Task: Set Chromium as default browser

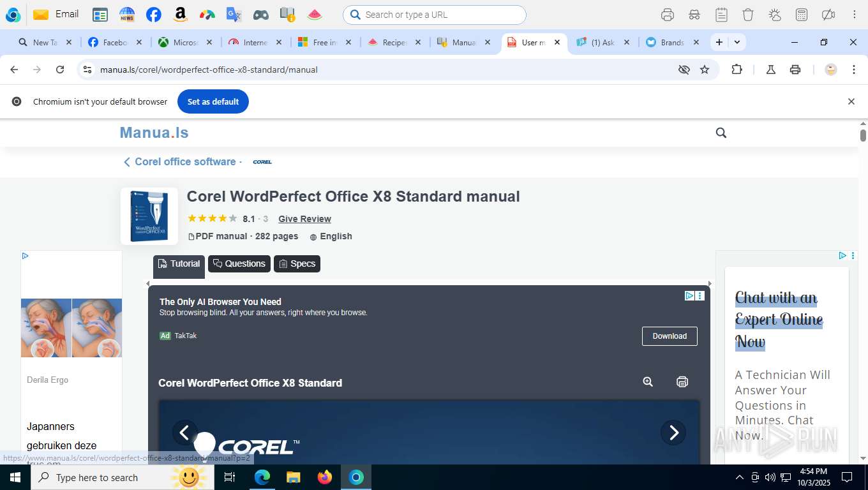Action: 213,101
